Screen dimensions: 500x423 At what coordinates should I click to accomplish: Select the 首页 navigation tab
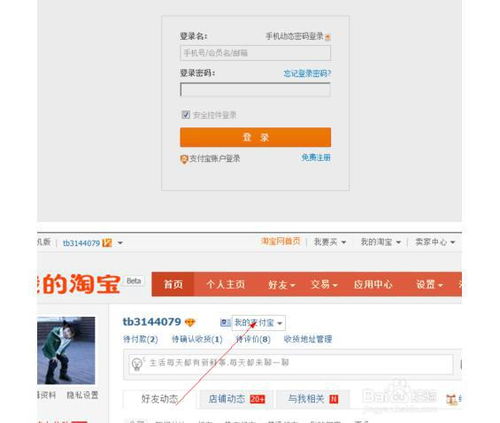click(x=173, y=284)
